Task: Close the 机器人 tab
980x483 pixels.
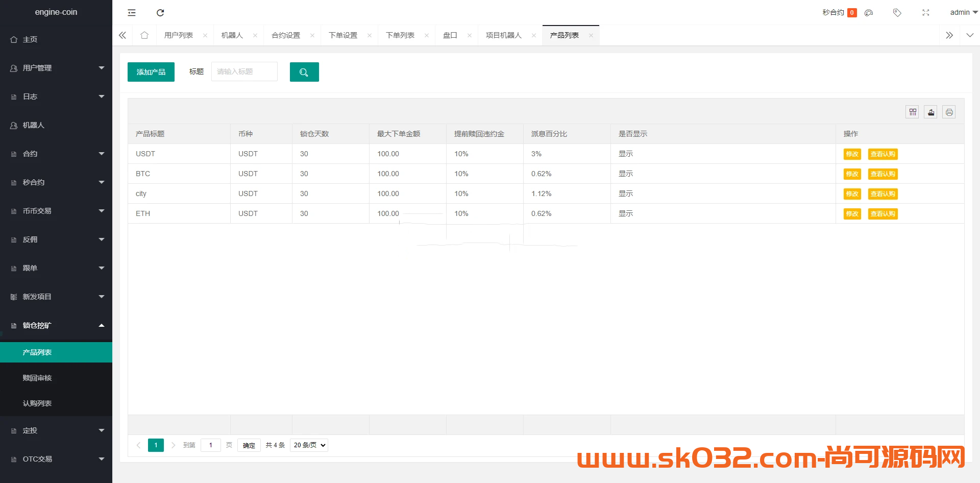Action: [255, 35]
